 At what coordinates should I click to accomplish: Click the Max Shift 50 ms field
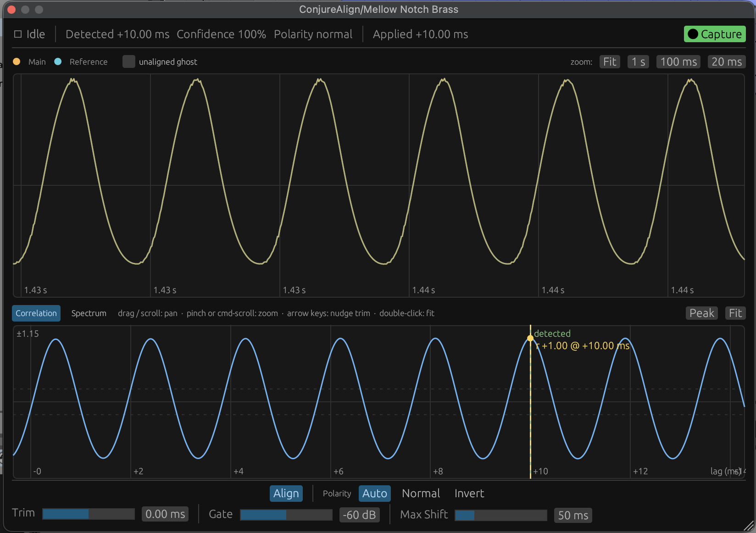pyautogui.click(x=573, y=515)
